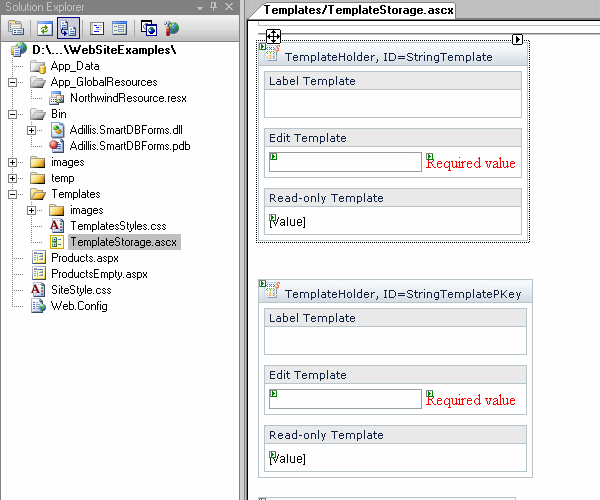The image size is (600, 500).
Task: Select TemplateStorage.ascx in the tree
Action: coord(124,242)
